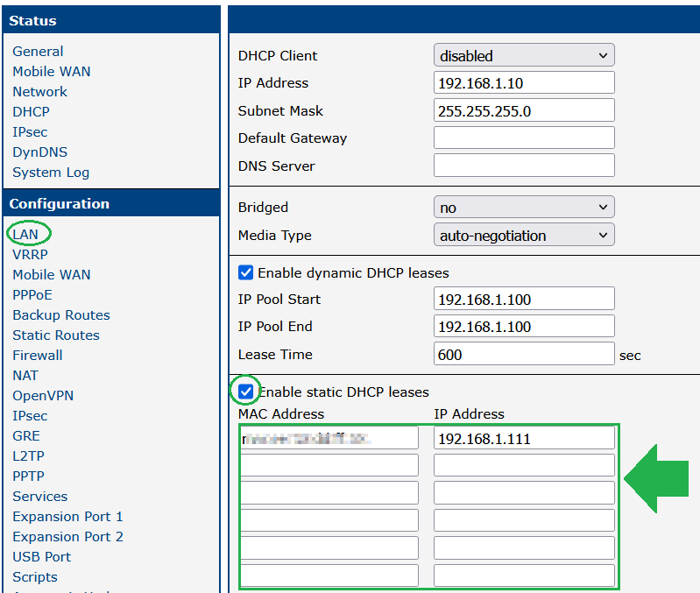Viewport: 700px width, 593px height.
Task: Open the Media Type dropdown
Action: tap(524, 236)
